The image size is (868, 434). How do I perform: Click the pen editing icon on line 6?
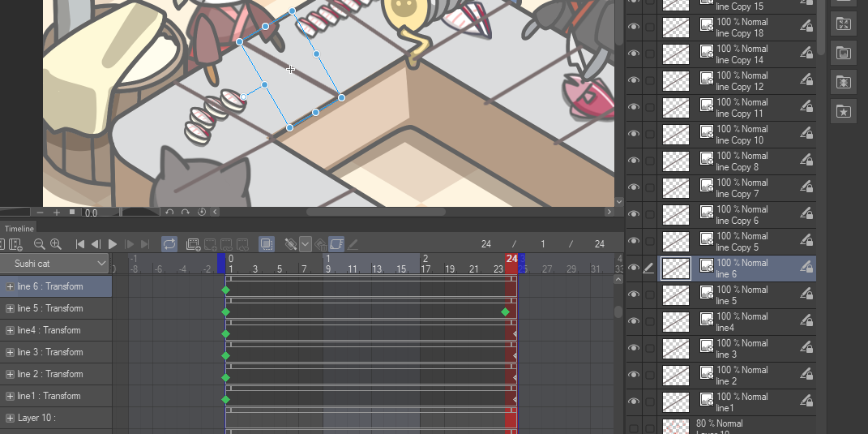(649, 269)
